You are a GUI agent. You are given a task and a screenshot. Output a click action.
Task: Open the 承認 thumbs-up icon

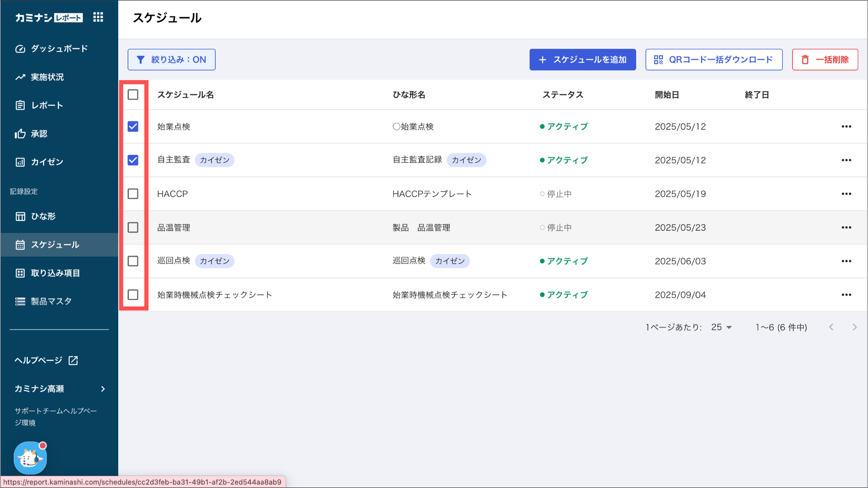20,134
